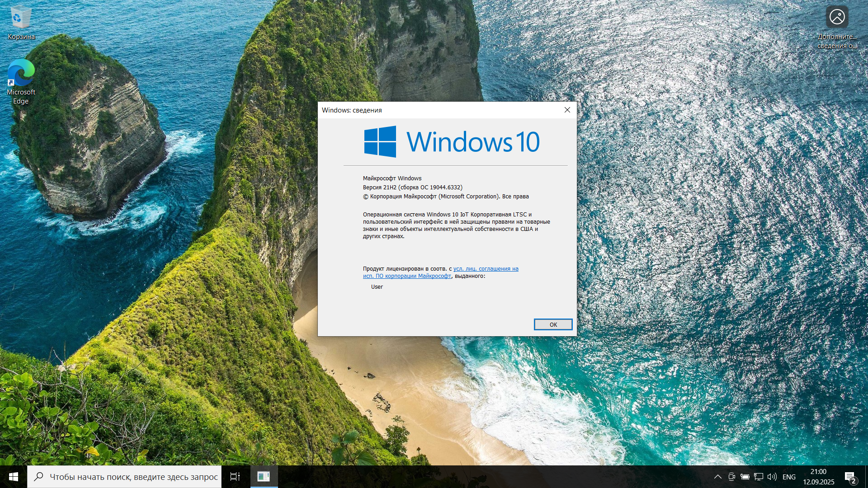This screenshot has width=868, height=488.
Task: Click in the taskbar search box
Action: coord(131,477)
